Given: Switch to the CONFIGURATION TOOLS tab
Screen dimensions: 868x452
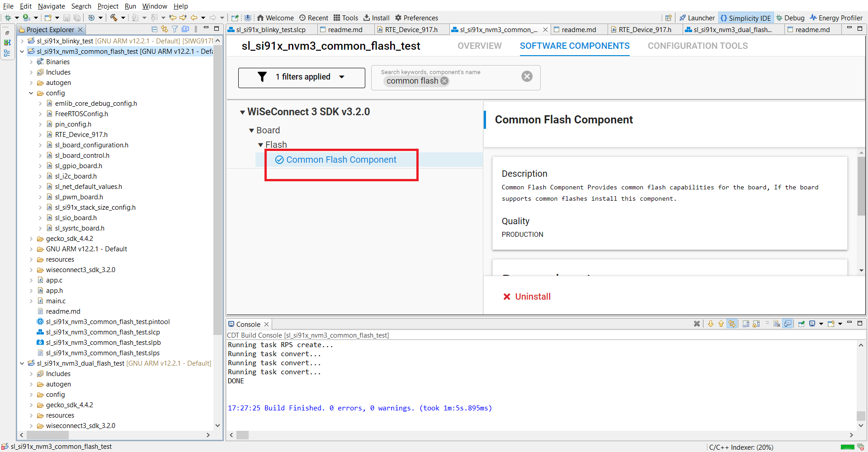Looking at the screenshot, I should point(698,46).
